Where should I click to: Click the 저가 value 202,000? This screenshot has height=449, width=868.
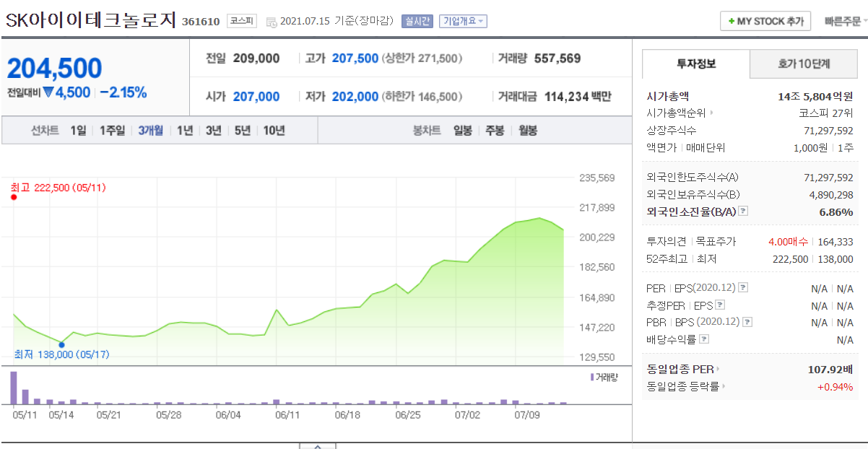[355, 97]
